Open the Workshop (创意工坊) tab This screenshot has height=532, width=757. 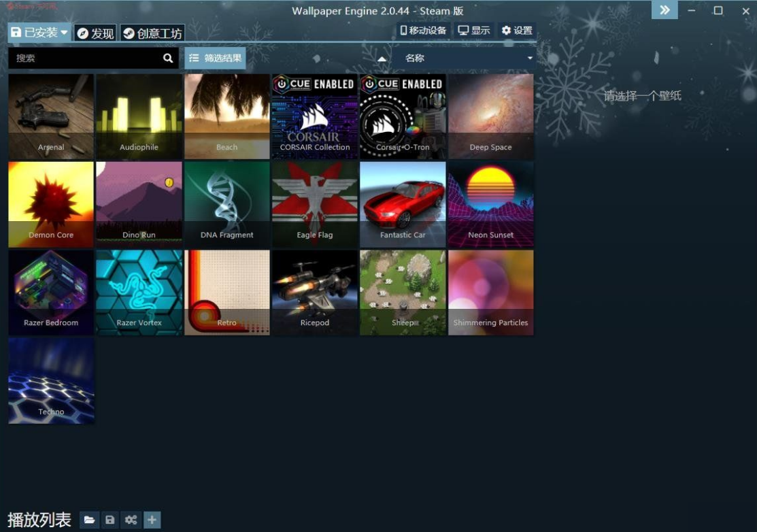tap(152, 33)
